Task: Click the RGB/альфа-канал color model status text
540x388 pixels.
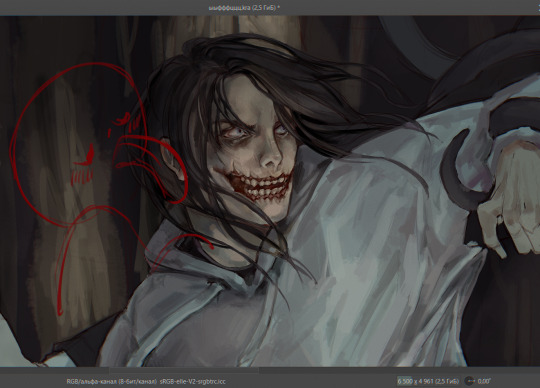Action: [112, 381]
